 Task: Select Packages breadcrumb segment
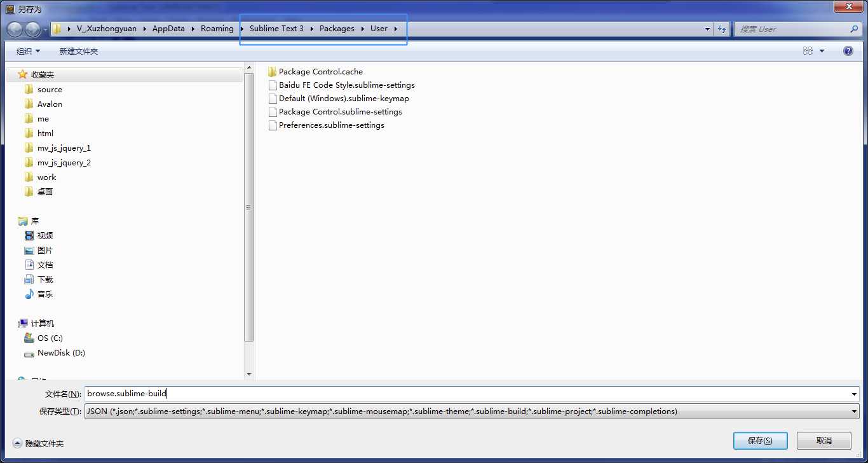pyautogui.click(x=337, y=29)
